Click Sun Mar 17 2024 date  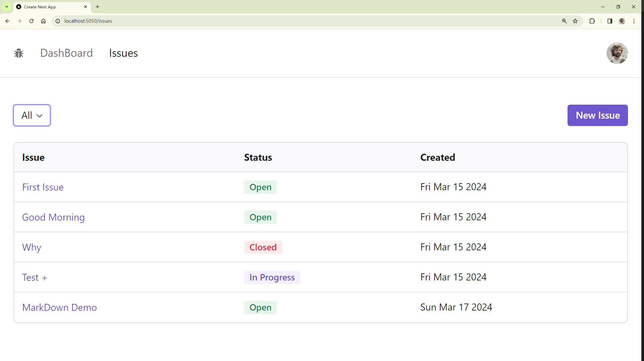[x=456, y=307]
